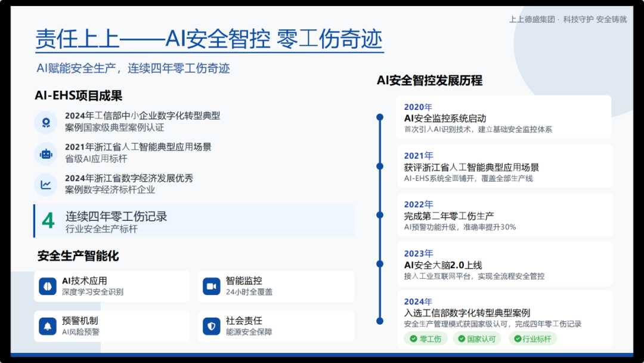Click the timeline dot for 2023年
This screenshot has height=363, width=644.
pos(380,263)
